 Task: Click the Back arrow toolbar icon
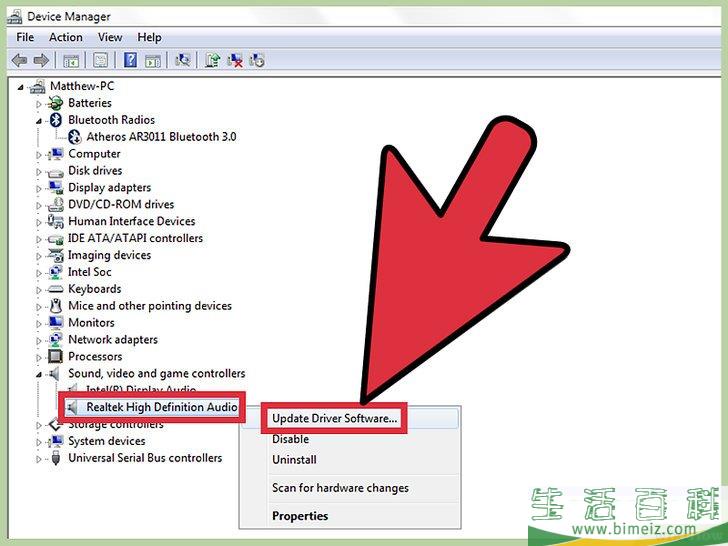[x=20, y=60]
